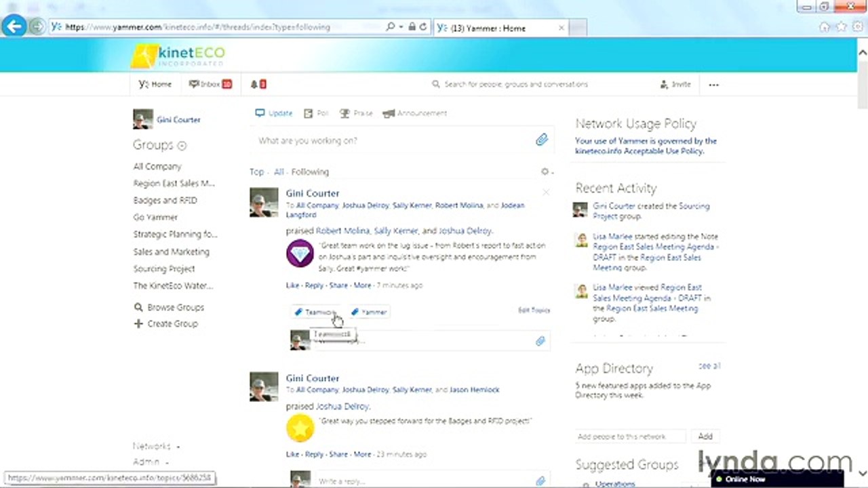Image resolution: width=868 pixels, height=488 pixels.
Task: Open the Region East Sales group
Action: (x=174, y=184)
